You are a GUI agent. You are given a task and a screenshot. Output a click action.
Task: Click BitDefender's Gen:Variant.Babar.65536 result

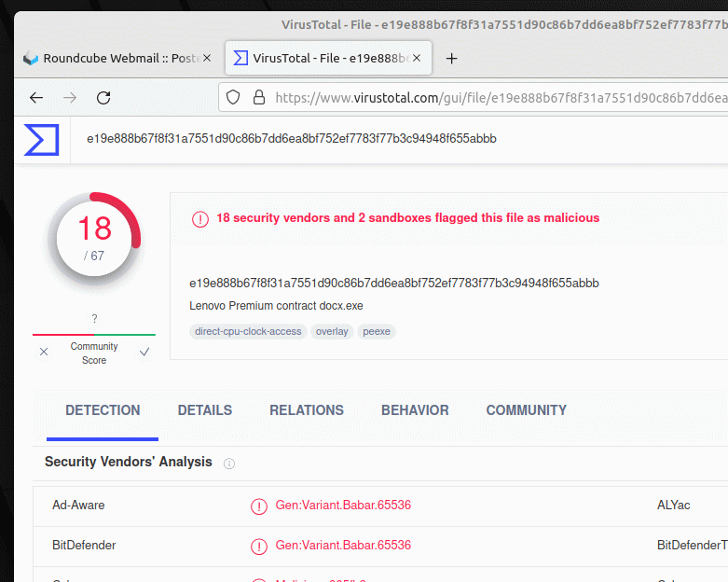click(x=343, y=546)
